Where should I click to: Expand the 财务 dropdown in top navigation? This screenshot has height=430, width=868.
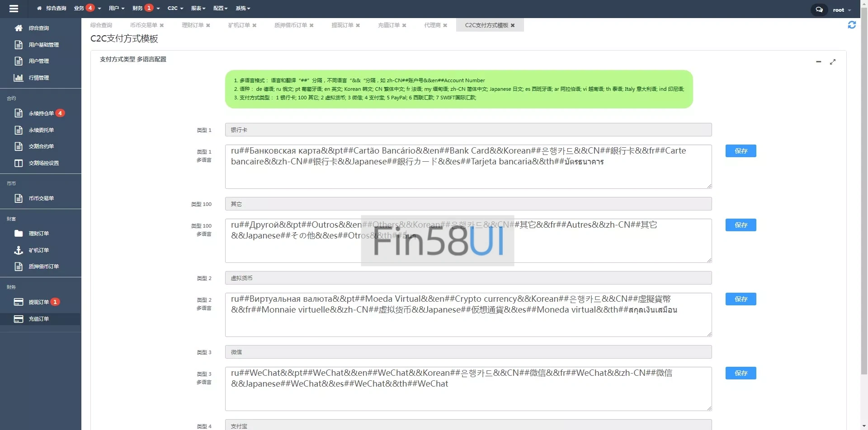(146, 8)
